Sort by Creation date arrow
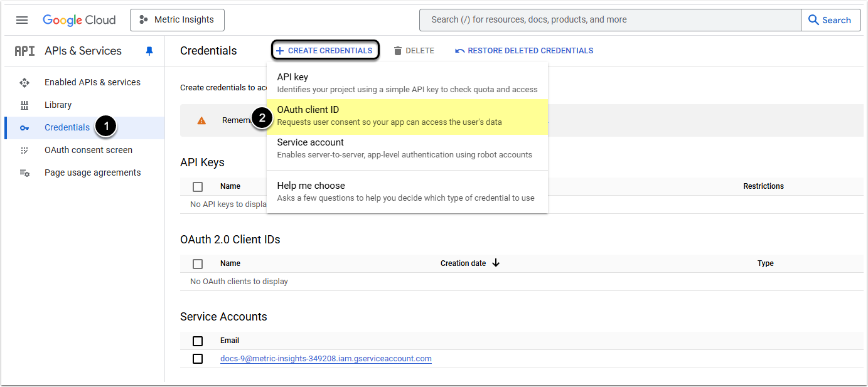 (x=496, y=263)
